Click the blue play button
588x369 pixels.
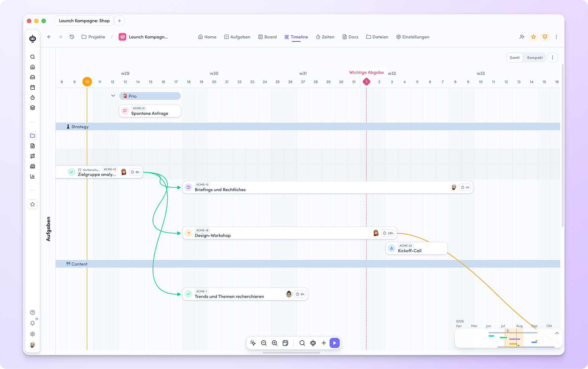[x=334, y=343]
